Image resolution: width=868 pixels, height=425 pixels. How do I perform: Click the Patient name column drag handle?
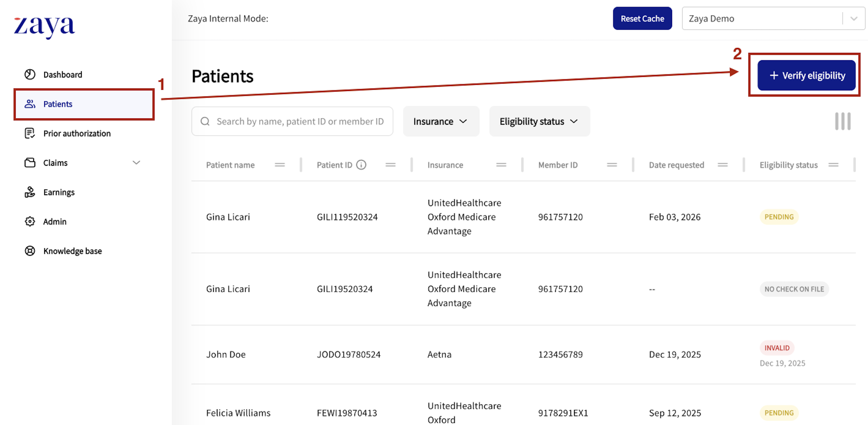click(279, 165)
